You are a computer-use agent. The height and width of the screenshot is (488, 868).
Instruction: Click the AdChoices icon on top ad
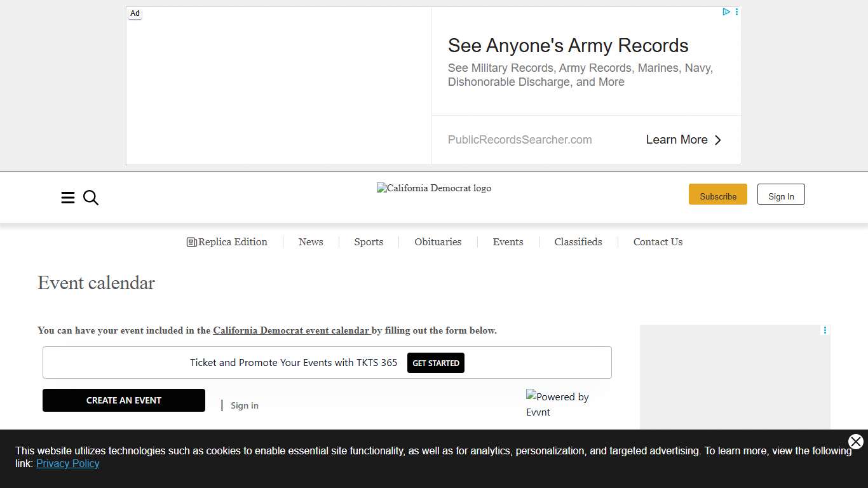point(726,12)
